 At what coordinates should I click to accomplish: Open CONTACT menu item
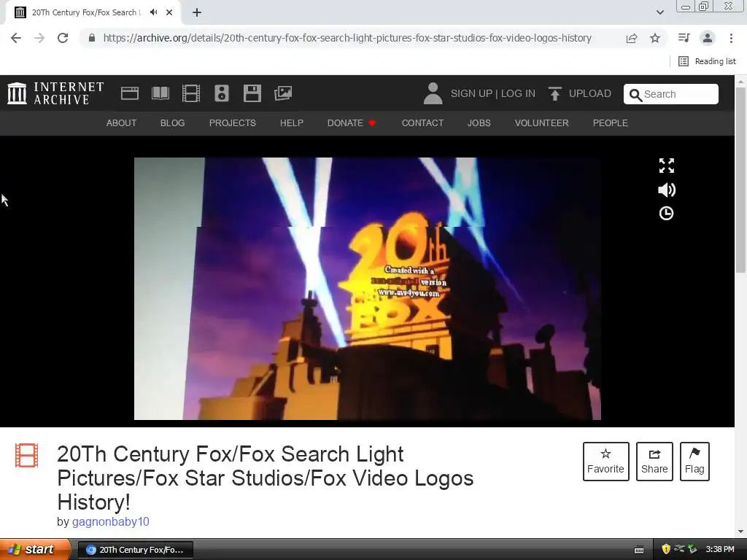[422, 122]
